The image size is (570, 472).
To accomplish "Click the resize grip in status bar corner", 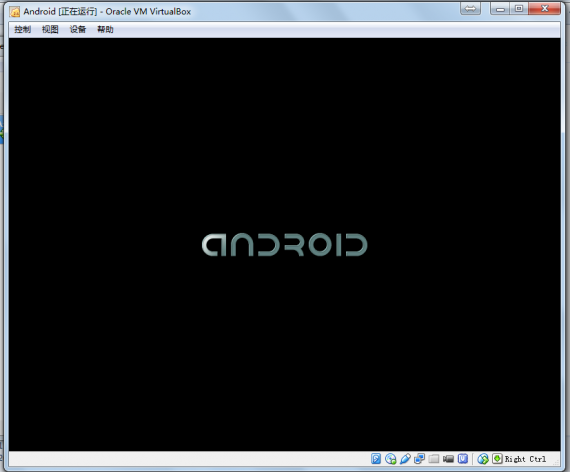I will [556, 462].
